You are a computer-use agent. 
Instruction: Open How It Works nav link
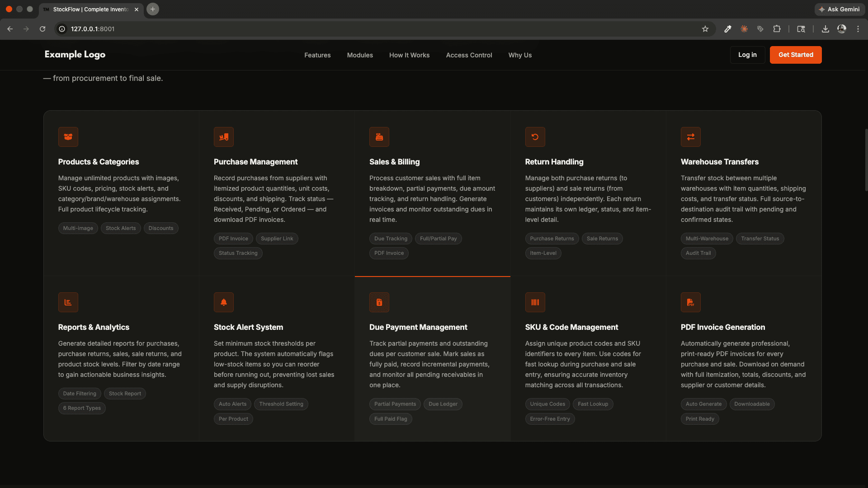click(x=409, y=55)
